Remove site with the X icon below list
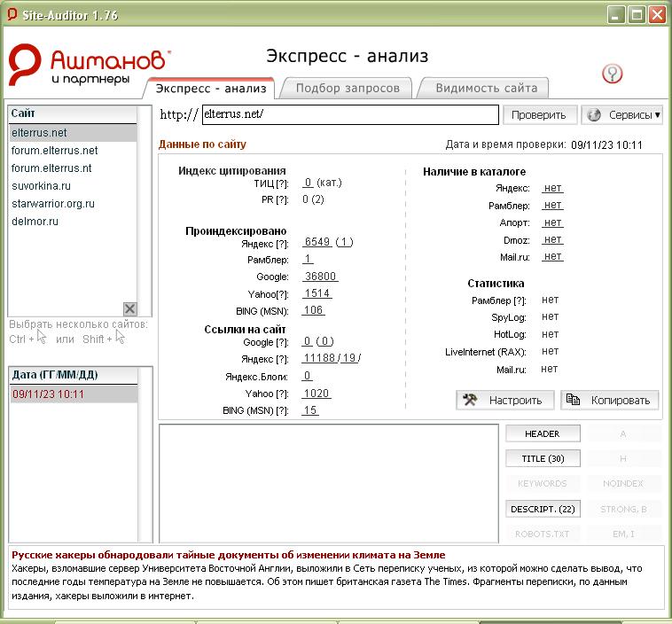Image resolution: width=672 pixels, height=624 pixels. pos(129,308)
